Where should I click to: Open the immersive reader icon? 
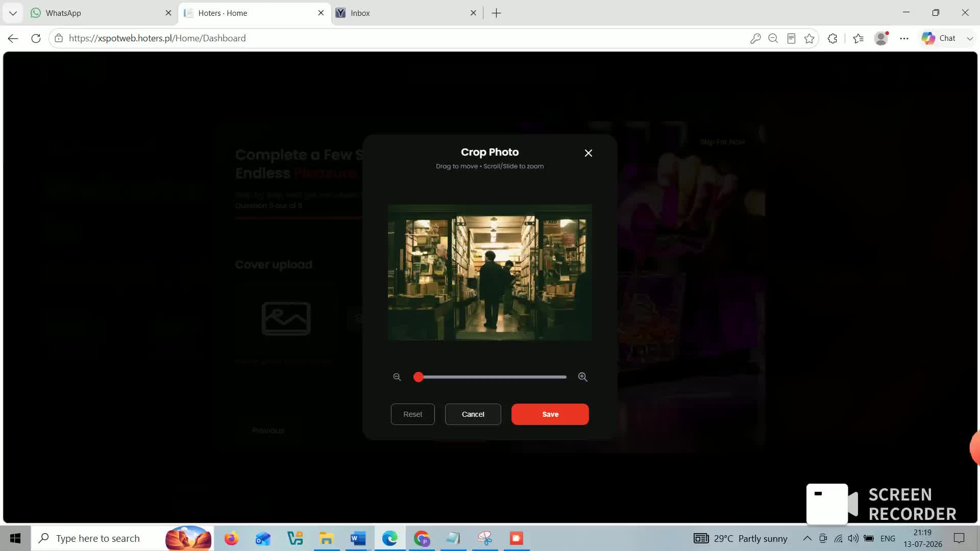tap(791, 38)
